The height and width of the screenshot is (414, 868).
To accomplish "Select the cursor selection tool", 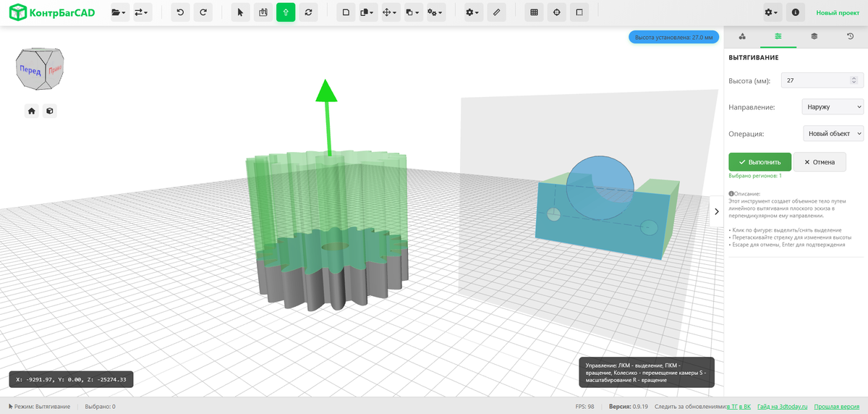I will coord(241,12).
